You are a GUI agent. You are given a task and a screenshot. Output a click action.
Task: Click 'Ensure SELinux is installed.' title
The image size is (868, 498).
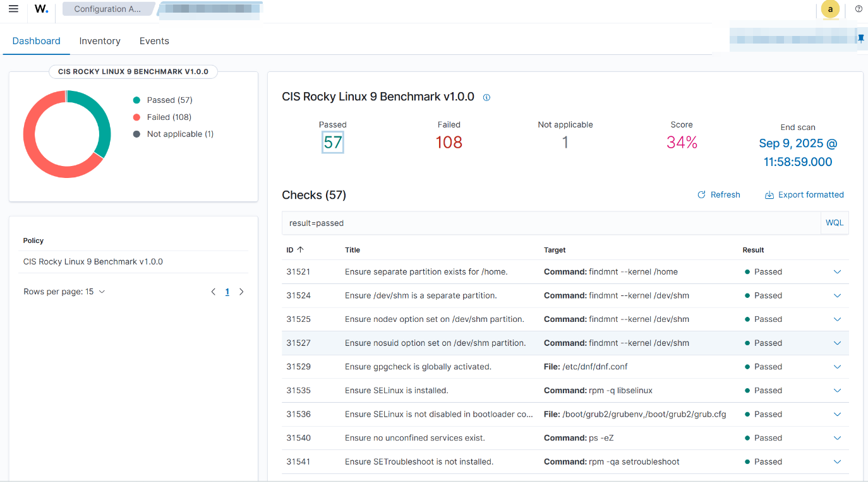(x=397, y=391)
